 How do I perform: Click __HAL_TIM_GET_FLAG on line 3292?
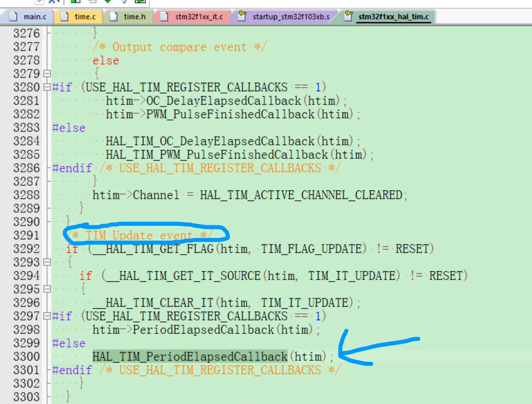point(154,249)
